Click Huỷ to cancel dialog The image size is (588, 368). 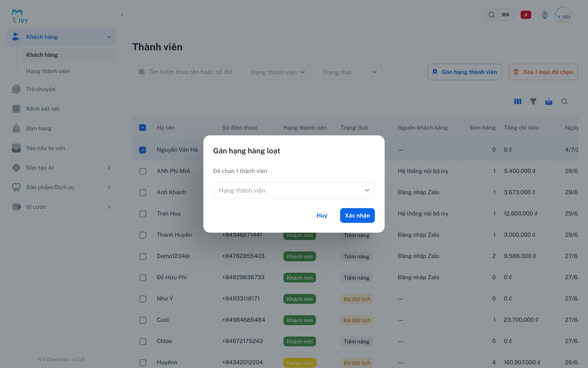322,215
